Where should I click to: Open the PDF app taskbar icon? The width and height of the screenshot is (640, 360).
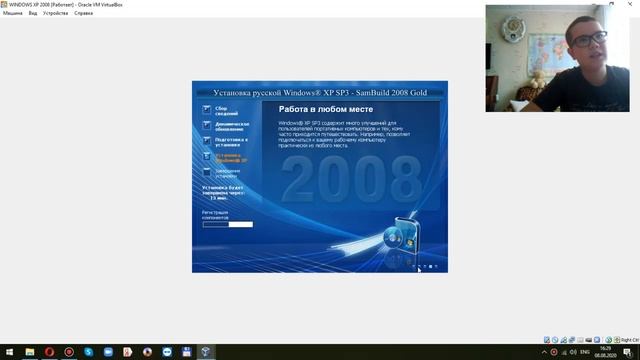128,352
